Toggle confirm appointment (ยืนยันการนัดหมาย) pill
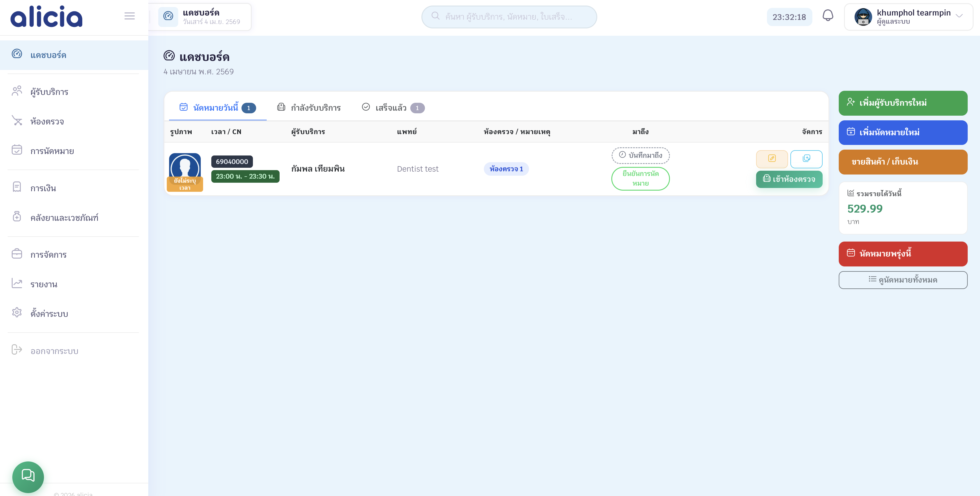The width and height of the screenshot is (980, 496). pos(640,178)
